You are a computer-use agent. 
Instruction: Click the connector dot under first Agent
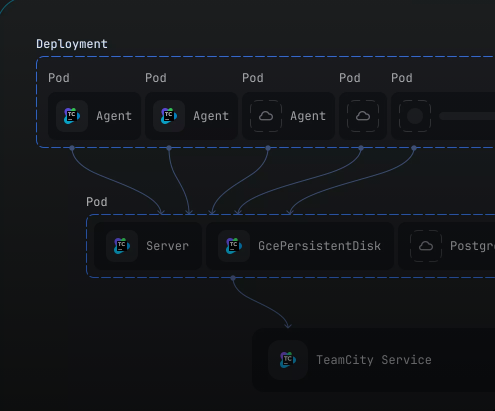tap(72, 148)
